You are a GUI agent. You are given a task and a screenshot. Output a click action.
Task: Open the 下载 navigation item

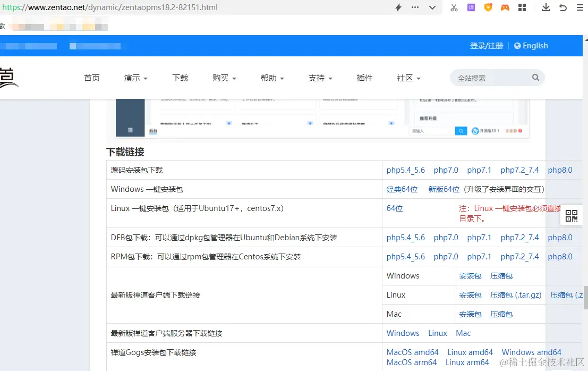[x=181, y=78]
